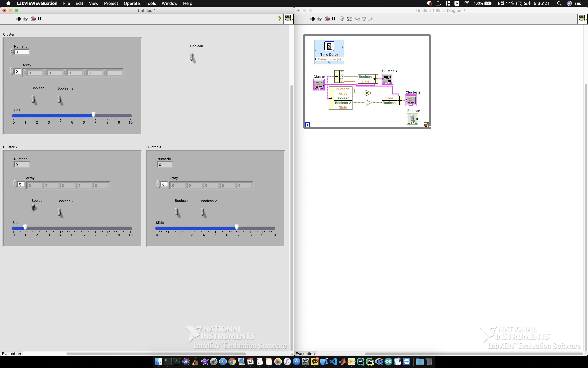588x368 pixels.
Task: Click the Run arrow in Untitled 1 front panel toolbar
Action: coord(19,19)
